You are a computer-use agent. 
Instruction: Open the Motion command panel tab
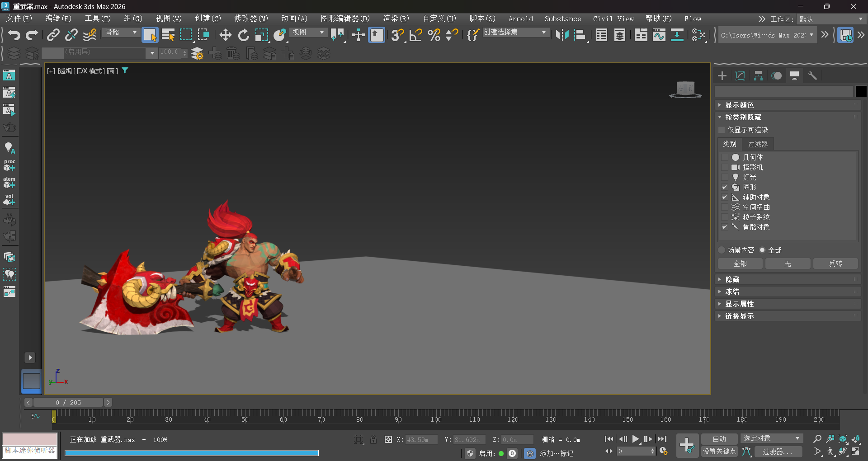point(776,75)
